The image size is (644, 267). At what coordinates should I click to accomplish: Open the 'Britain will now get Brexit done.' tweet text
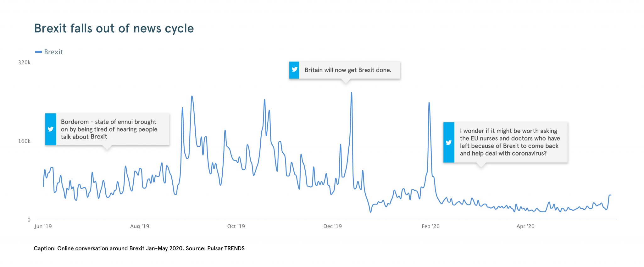point(348,70)
